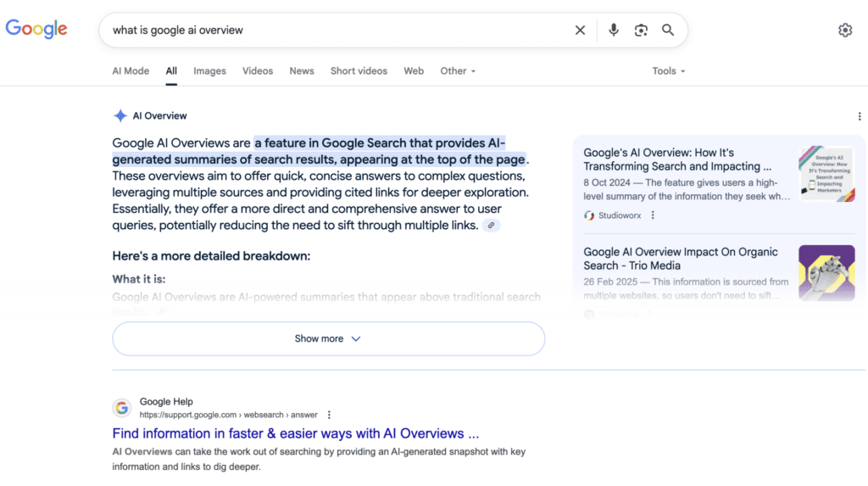Open the Short videos tab

(359, 71)
